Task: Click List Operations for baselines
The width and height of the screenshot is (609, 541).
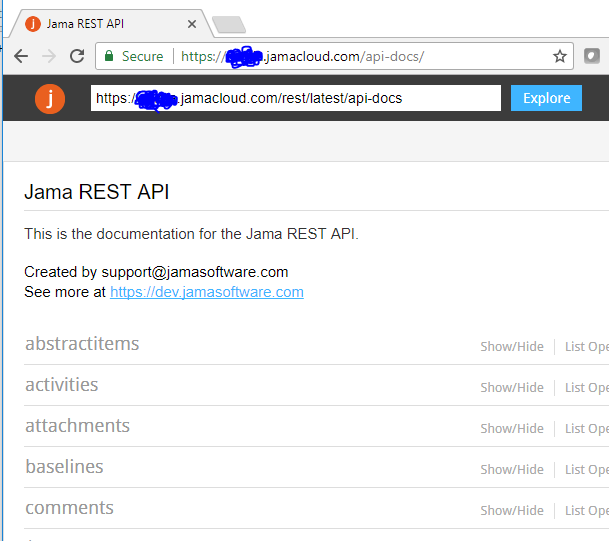Action: click(587, 470)
